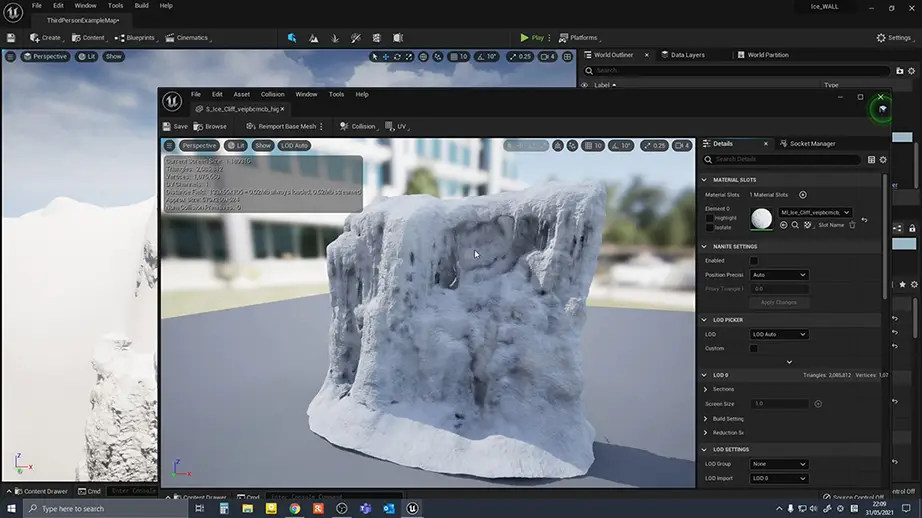Screen dimensions: 922x518
Task: Click the Show button in mesh viewport
Action: (x=262, y=146)
